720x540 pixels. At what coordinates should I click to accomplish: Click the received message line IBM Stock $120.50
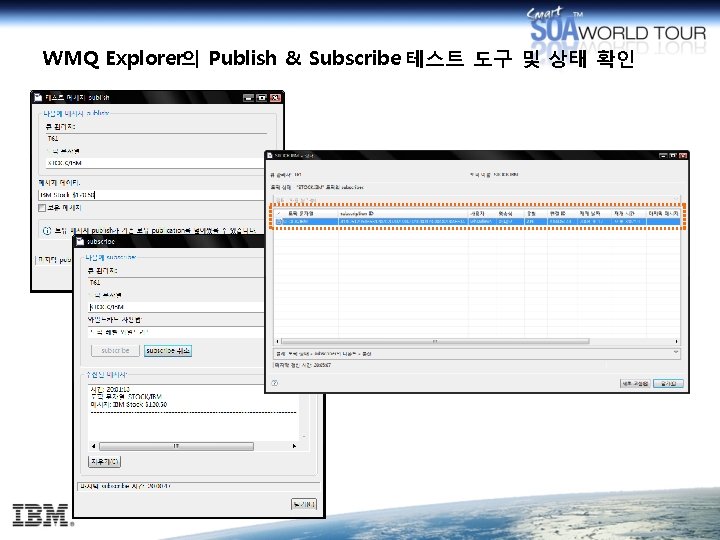(x=129, y=405)
